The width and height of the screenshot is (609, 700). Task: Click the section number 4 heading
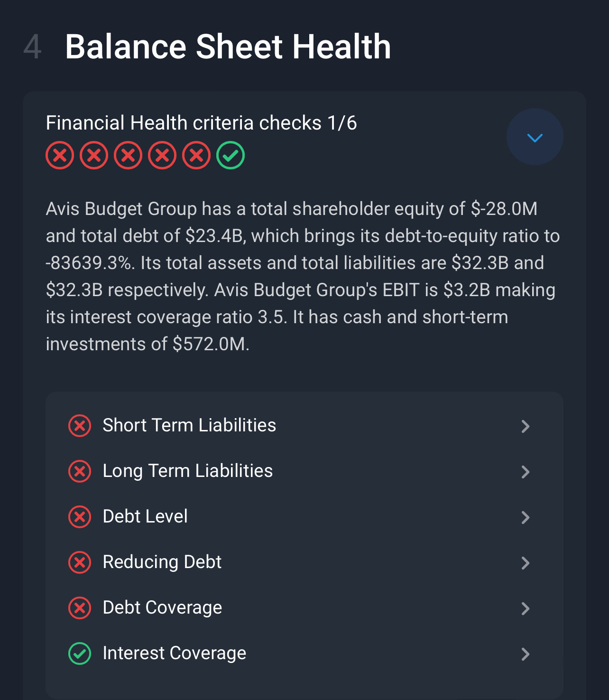click(x=33, y=47)
